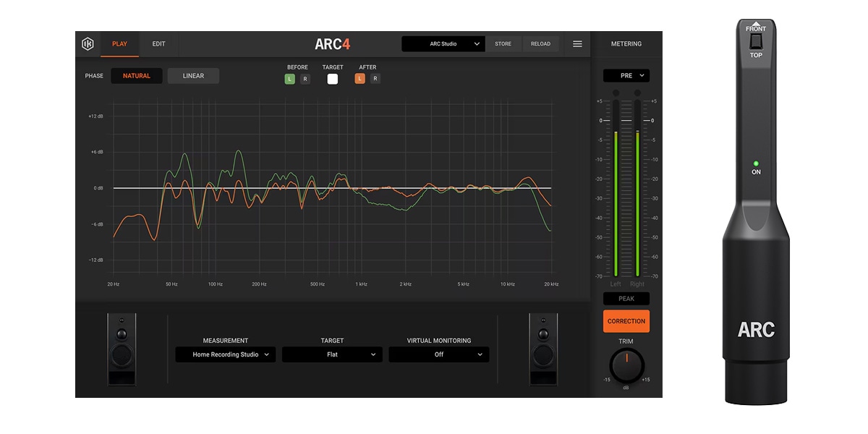The height and width of the screenshot is (434, 868).
Task: Click the TRIM knob
Action: coord(626,365)
